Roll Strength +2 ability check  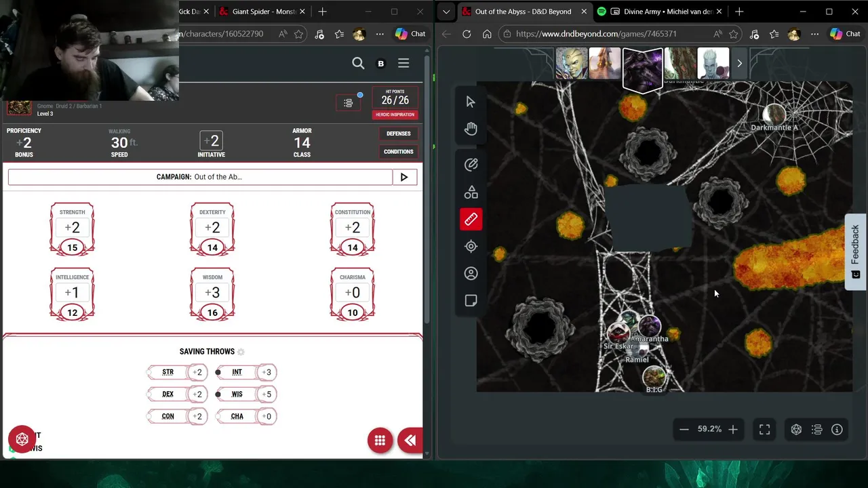pyautogui.click(x=72, y=228)
